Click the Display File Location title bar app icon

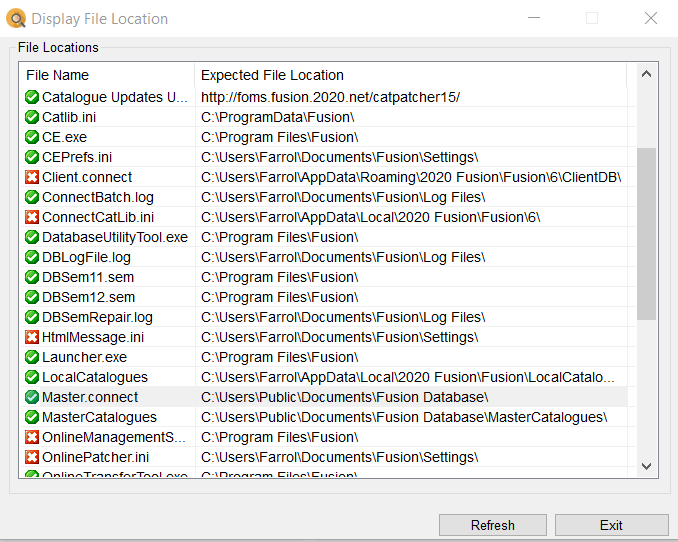point(16,19)
